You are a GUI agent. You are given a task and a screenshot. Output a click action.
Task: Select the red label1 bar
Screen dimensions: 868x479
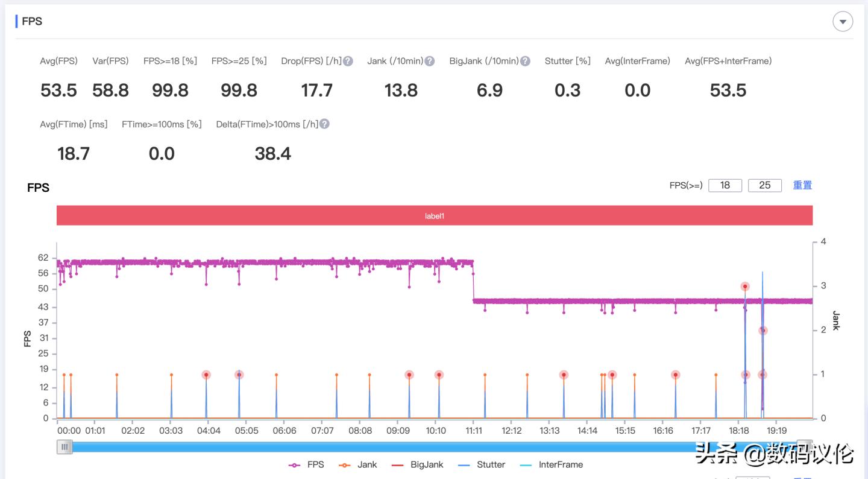tap(434, 215)
